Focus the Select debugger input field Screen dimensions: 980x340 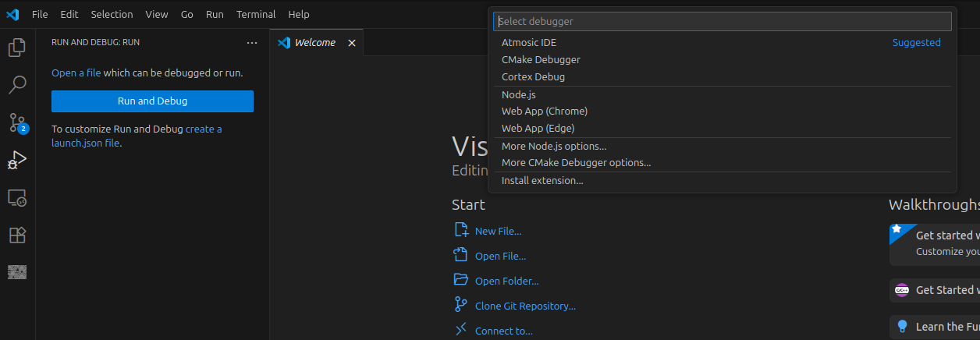pyautogui.click(x=723, y=21)
